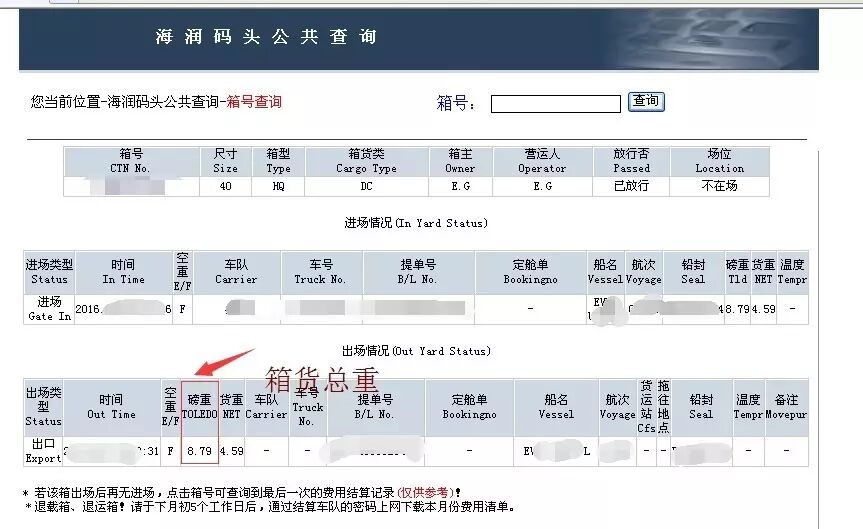Screen dimensions: 863x529
Task: Select the 营运人 Operator column header
Action: (x=542, y=161)
